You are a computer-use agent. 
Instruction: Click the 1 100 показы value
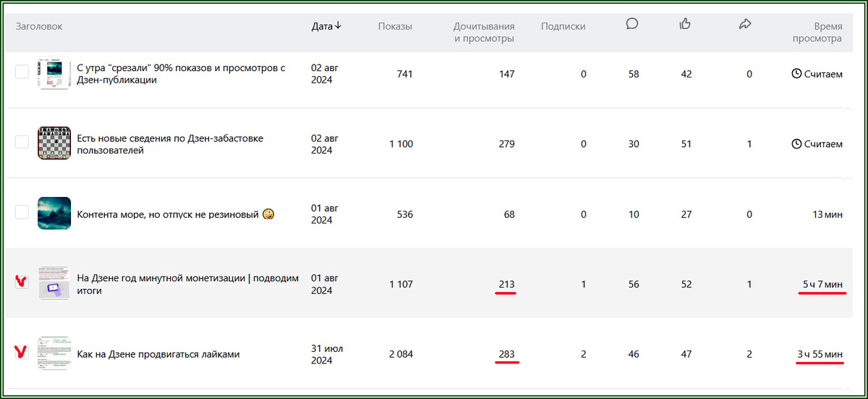point(401,144)
